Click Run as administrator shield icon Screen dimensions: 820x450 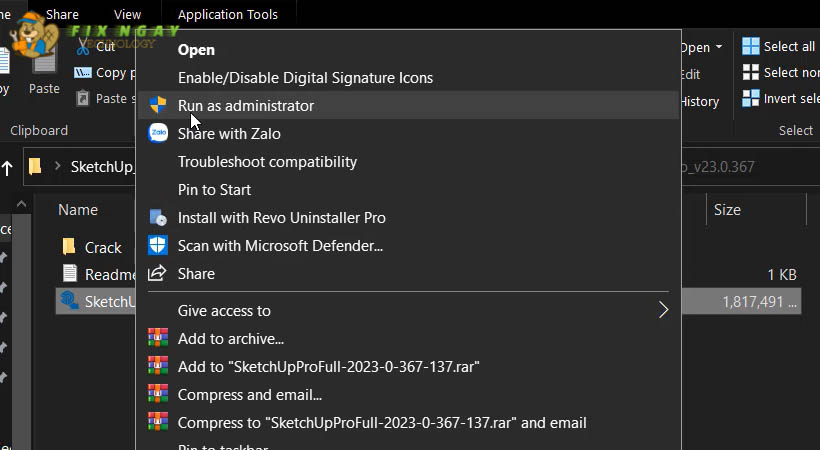(158, 106)
